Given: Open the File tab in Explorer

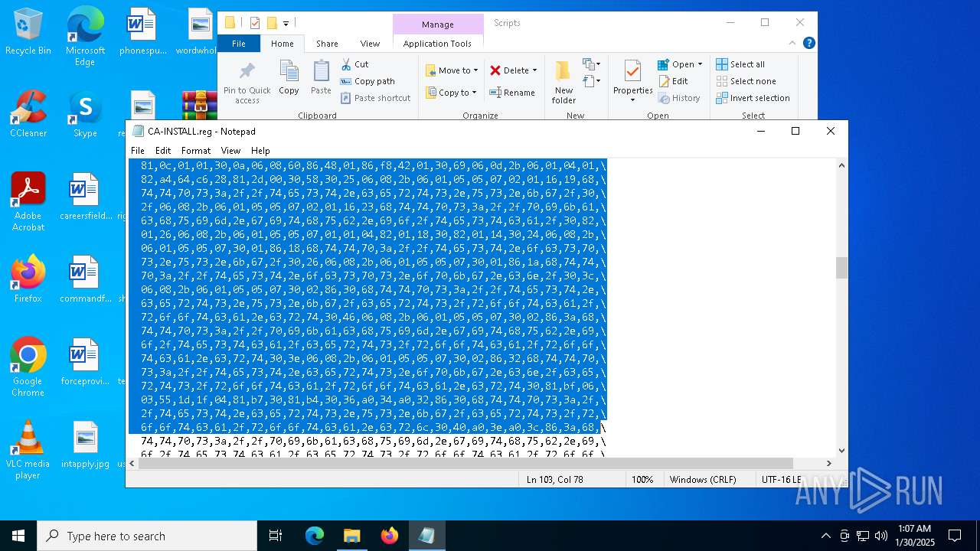Looking at the screenshot, I should (239, 44).
